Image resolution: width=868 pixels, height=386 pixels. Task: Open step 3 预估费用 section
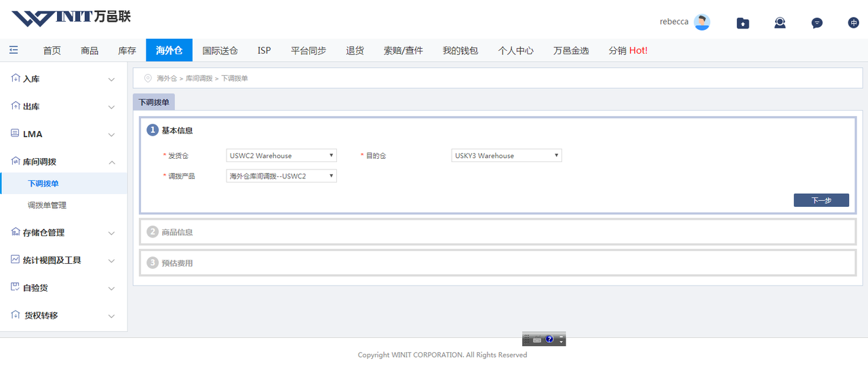click(x=498, y=263)
